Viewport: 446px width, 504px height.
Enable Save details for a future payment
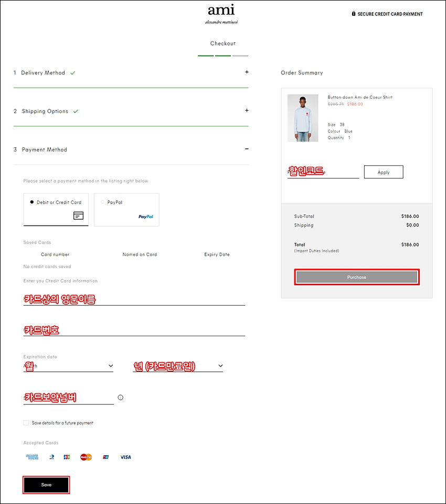click(26, 423)
